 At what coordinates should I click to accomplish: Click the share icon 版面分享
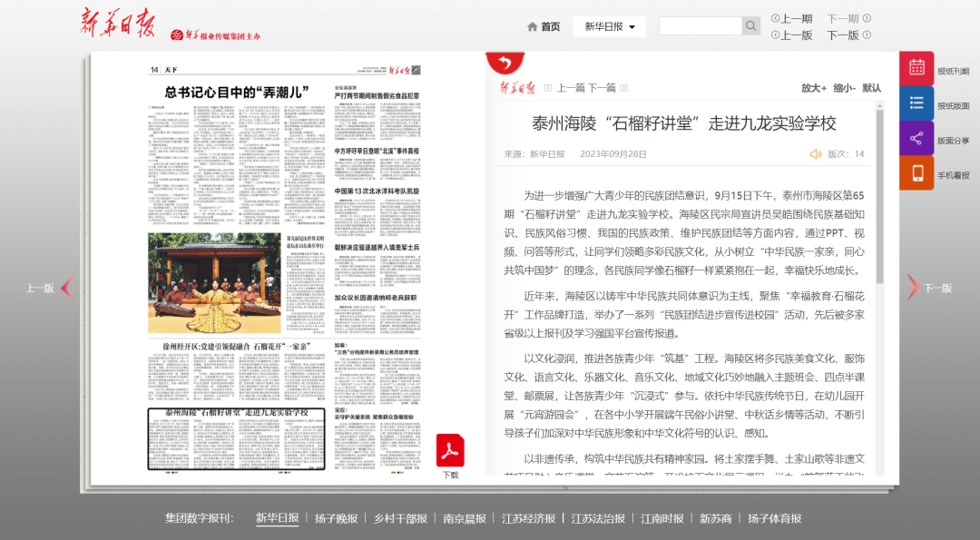[x=916, y=138]
